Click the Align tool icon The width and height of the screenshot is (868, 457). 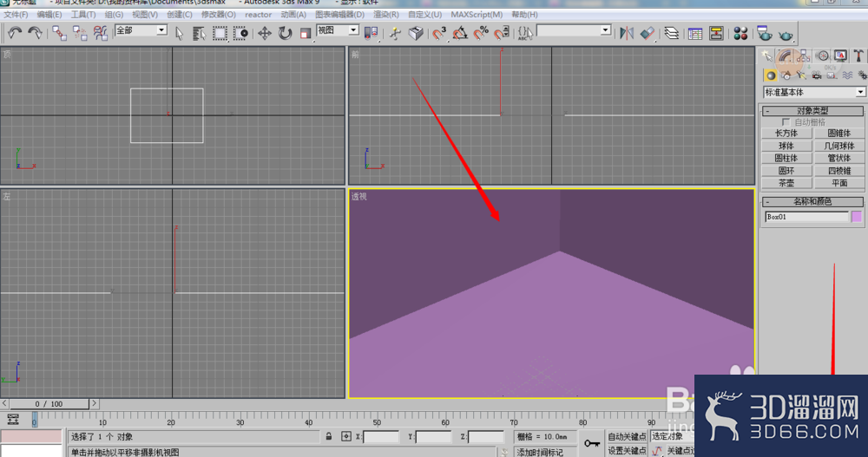(x=648, y=33)
